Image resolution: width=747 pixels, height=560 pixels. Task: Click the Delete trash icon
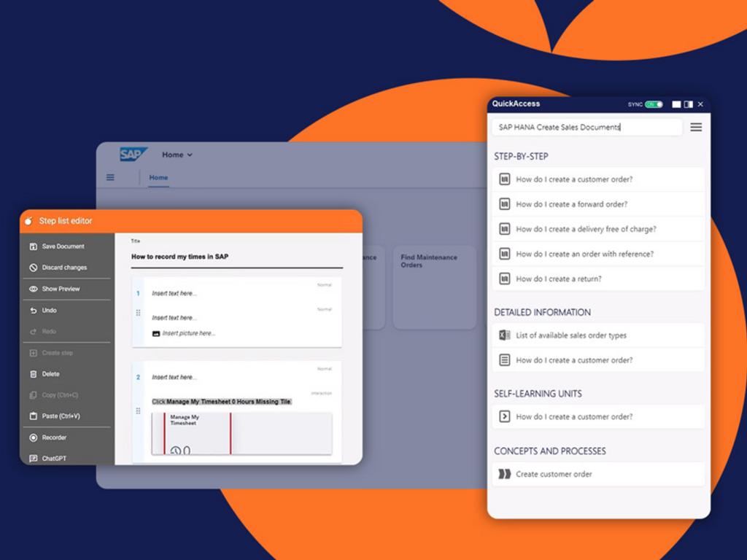click(33, 374)
